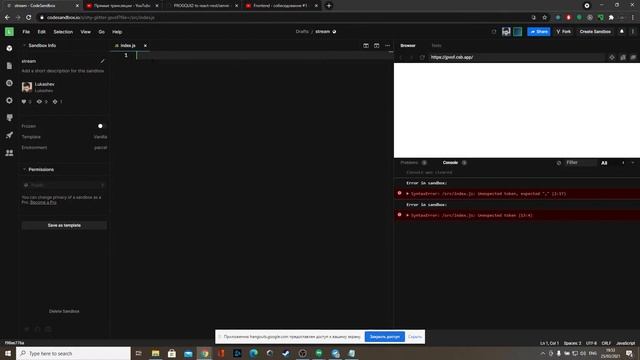Select the index.js editor tab
Image resolution: width=640 pixels, height=360 pixels.
pyautogui.click(x=128, y=46)
